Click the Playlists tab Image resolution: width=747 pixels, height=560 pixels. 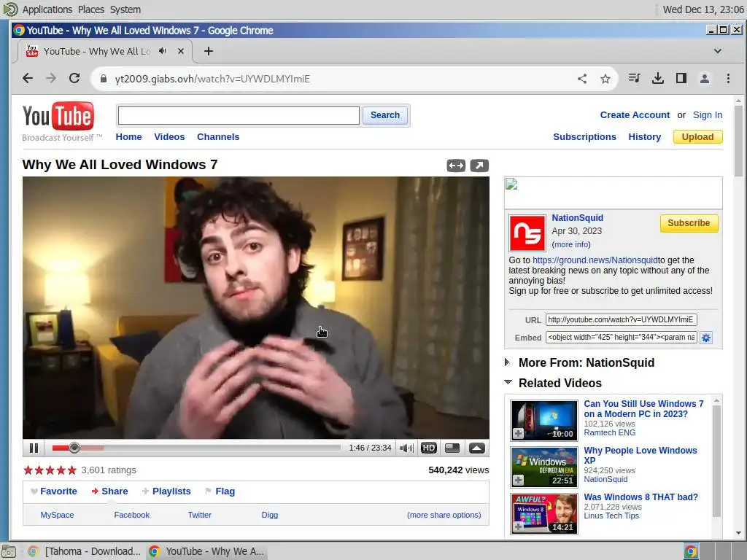point(166,491)
